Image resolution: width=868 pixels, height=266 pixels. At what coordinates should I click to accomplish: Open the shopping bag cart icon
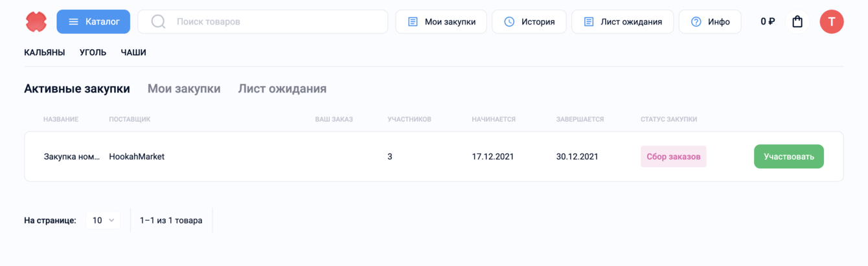coord(797,22)
